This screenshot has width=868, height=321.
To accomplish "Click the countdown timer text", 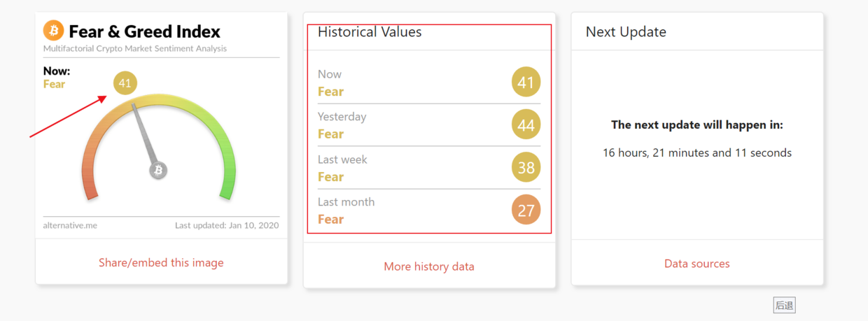I will pyautogui.click(x=696, y=152).
